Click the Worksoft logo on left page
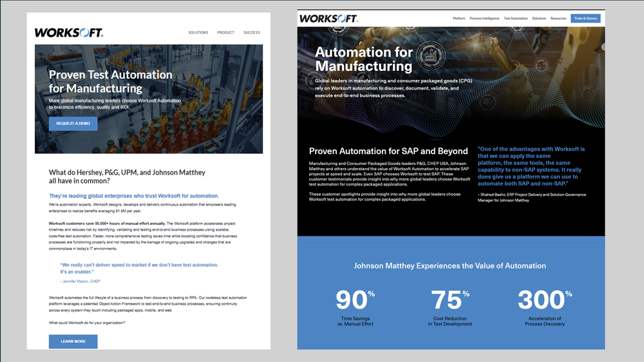This screenshot has width=644, height=362. 69,32
